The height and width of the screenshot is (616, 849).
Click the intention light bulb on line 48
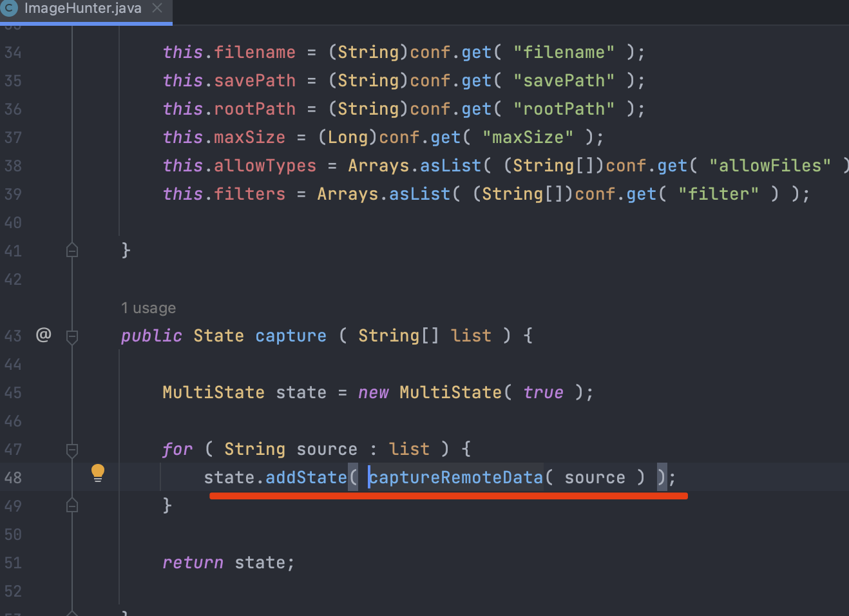(98, 473)
